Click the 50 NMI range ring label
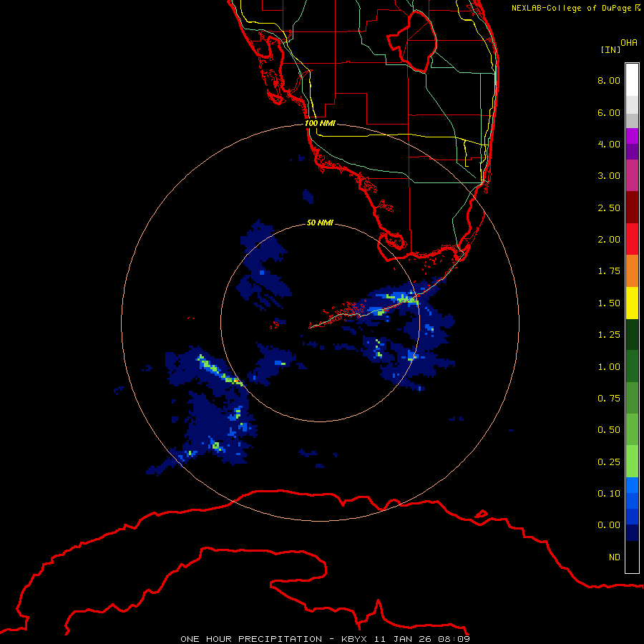 (x=320, y=223)
